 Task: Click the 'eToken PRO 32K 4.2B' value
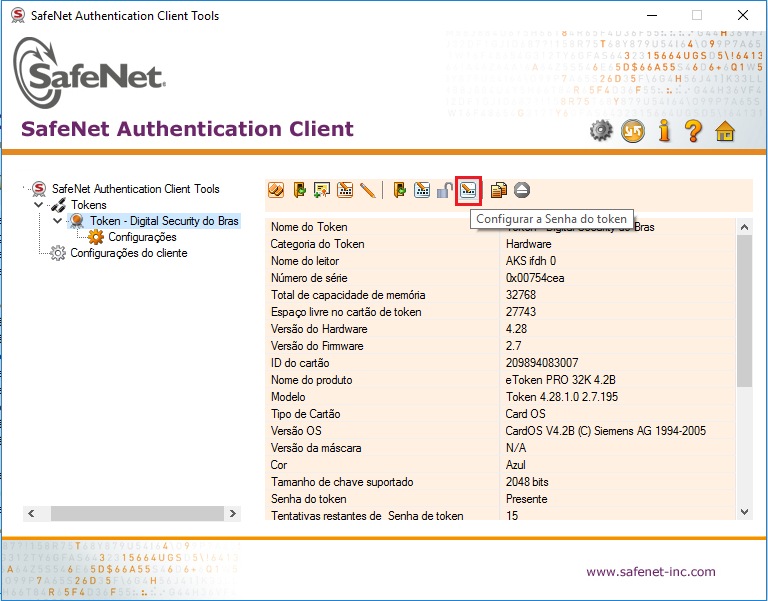pyautogui.click(x=560, y=380)
